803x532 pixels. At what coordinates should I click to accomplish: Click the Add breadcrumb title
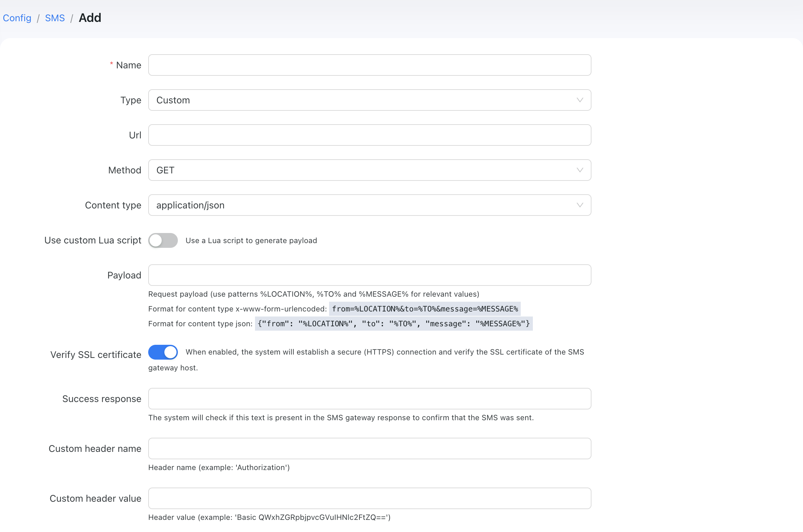[90, 18]
